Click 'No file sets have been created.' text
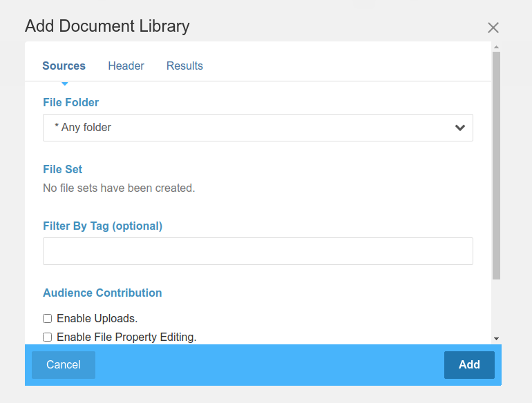Image resolution: width=532 pixels, height=403 pixels. [119, 188]
